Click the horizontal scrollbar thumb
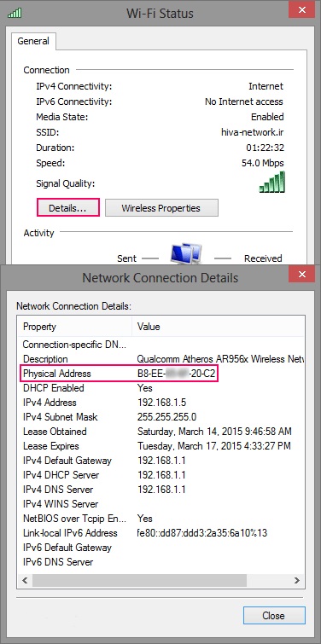The width and height of the screenshot is (321, 644). point(139,580)
